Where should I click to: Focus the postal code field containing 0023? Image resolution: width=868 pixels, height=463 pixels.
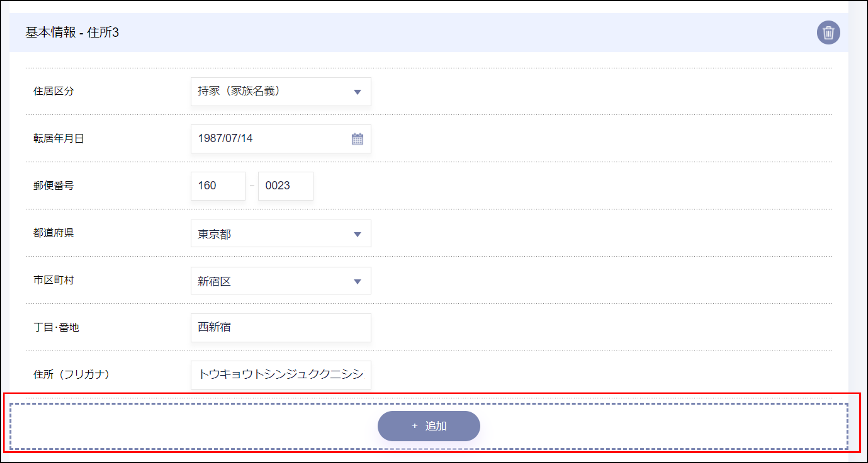[x=285, y=186]
